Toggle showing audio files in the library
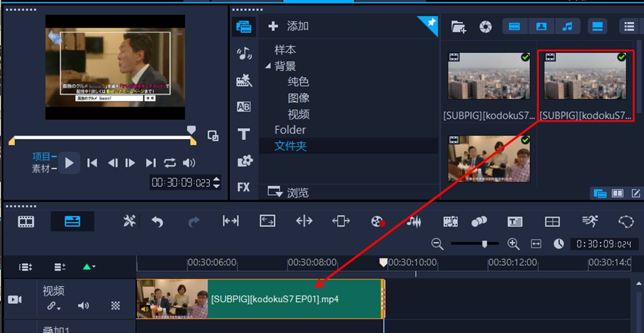Image resolution: width=644 pixels, height=333 pixels. (x=567, y=27)
